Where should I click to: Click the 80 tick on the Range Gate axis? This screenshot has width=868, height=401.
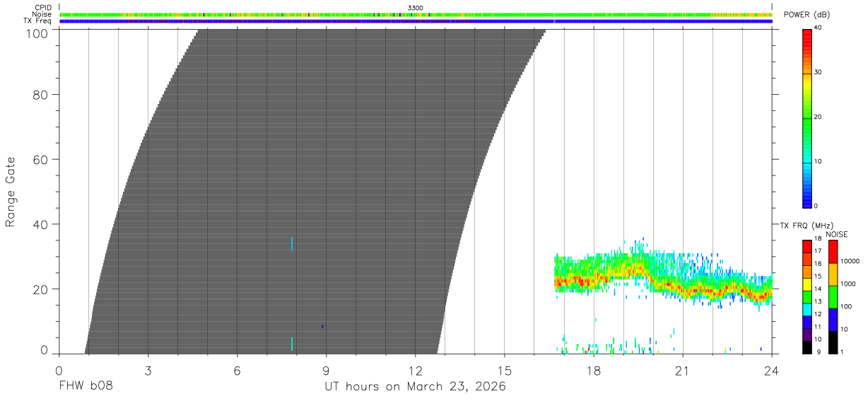(41, 95)
